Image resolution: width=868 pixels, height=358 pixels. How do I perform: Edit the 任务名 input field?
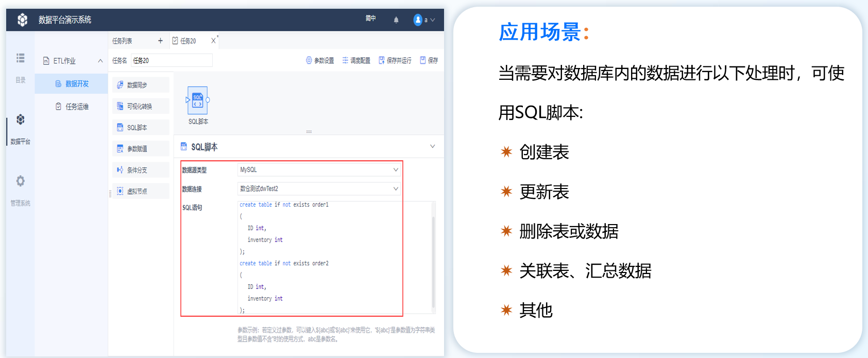pyautogui.click(x=172, y=60)
